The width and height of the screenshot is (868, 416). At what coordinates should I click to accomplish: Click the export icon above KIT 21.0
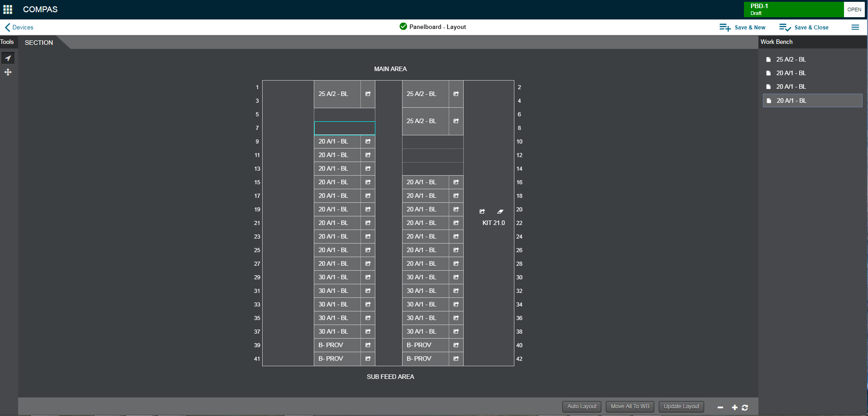pos(482,211)
